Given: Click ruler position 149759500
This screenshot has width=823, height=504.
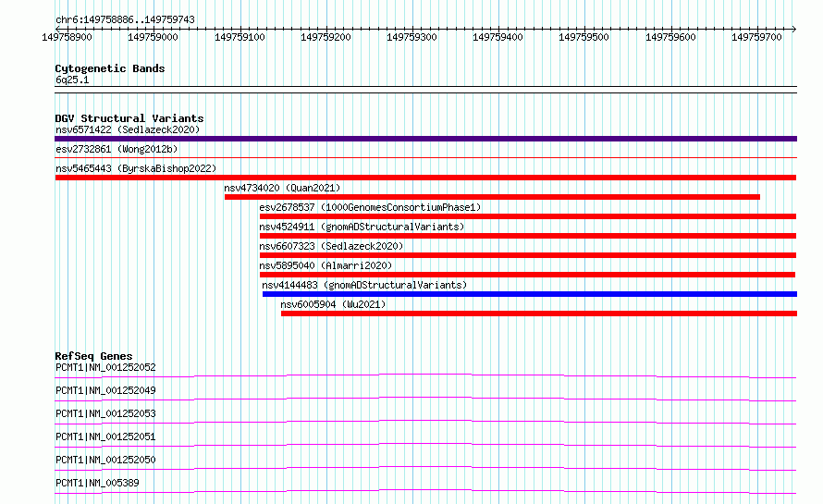Looking at the screenshot, I should coord(584,37).
